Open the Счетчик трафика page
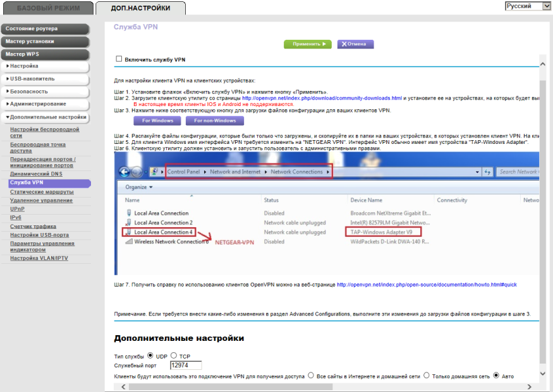The width and height of the screenshot is (553, 392). (33, 227)
